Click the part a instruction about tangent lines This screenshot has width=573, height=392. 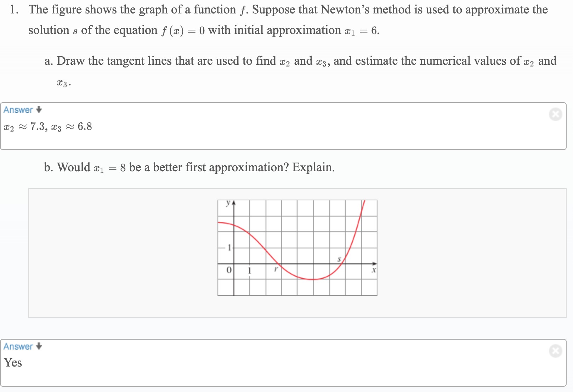coord(301,71)
